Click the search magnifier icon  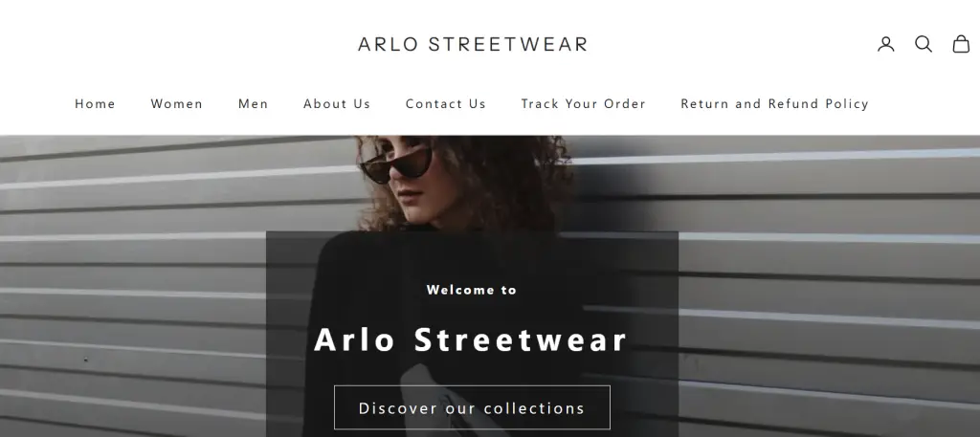click(924, 44)
